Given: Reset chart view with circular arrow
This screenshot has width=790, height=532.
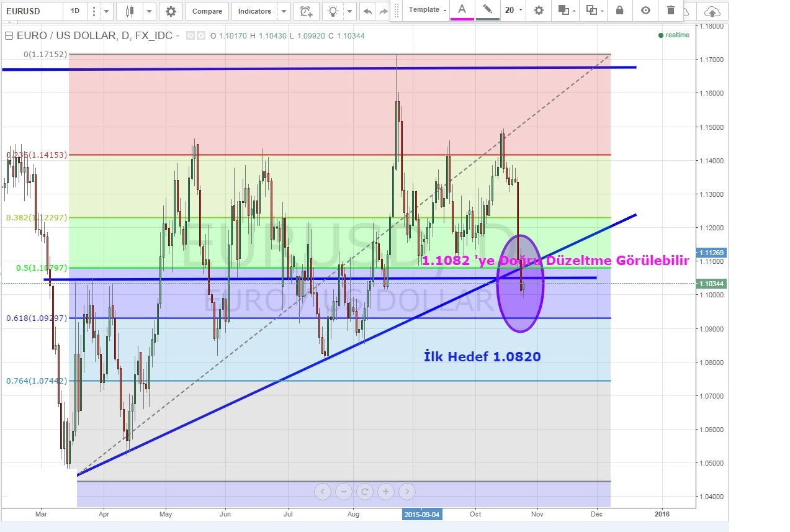Looking at the screenshot, I should point(364,492).
